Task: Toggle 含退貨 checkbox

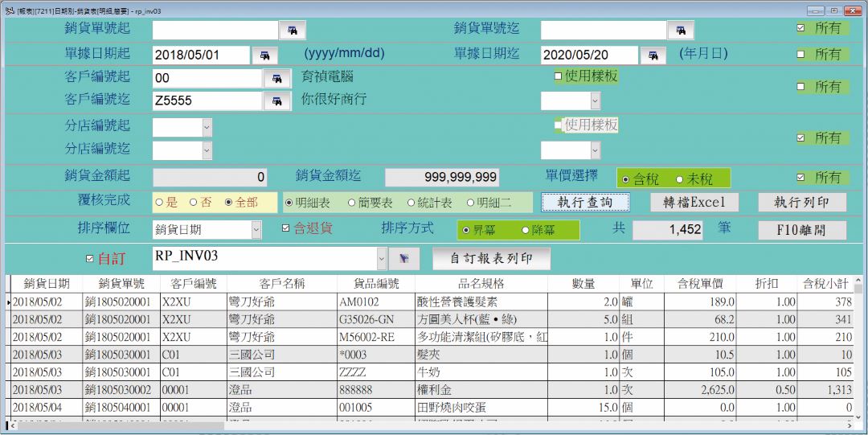Action: [285, 228]
